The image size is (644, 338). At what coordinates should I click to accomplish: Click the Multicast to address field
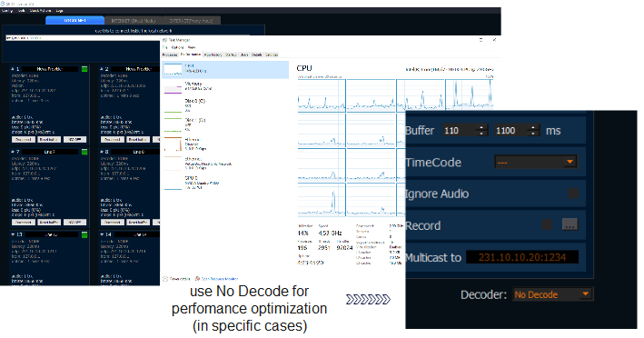[x=522, y=257]
